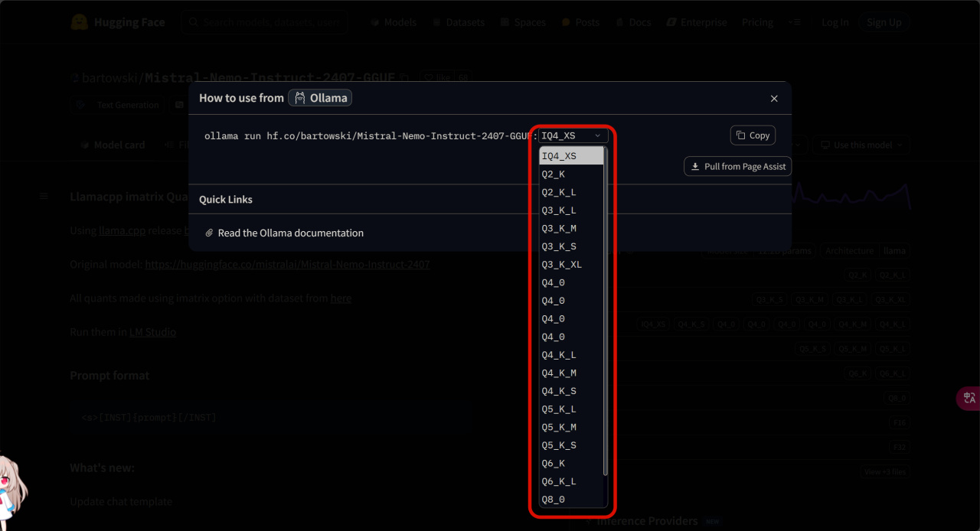Image resolution: width=980 pixels, height=531 pixels.
Task: Open the original model huggingface.co link
Action: (x=287, y=264)
